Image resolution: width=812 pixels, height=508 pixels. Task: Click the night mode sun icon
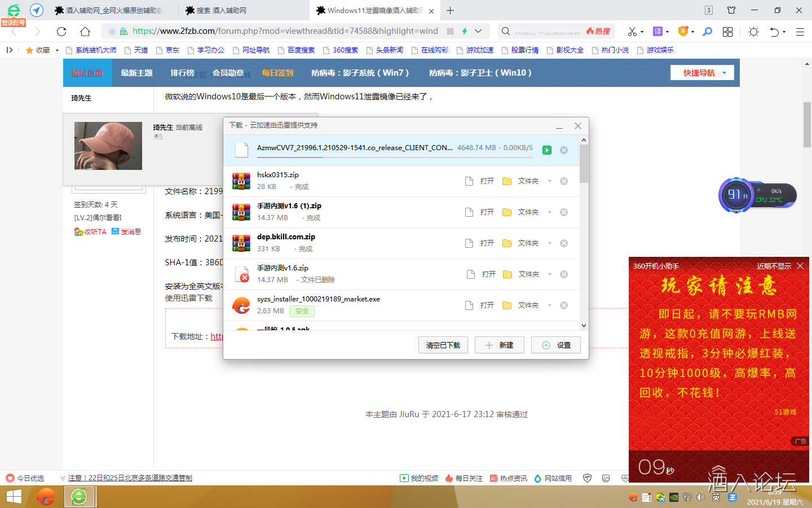(x=753, y=32)
